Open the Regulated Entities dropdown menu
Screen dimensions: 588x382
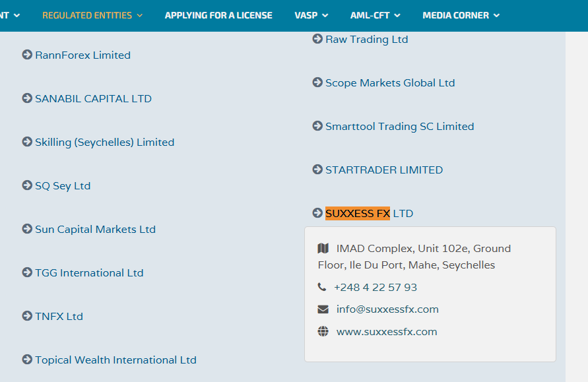(92, 15)
